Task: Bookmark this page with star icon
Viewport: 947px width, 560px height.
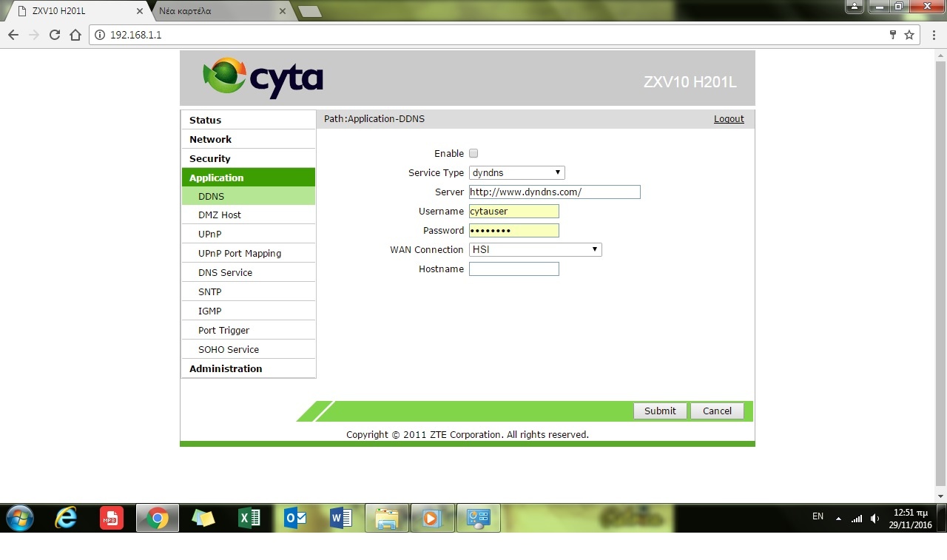Action: coord(909,35)
